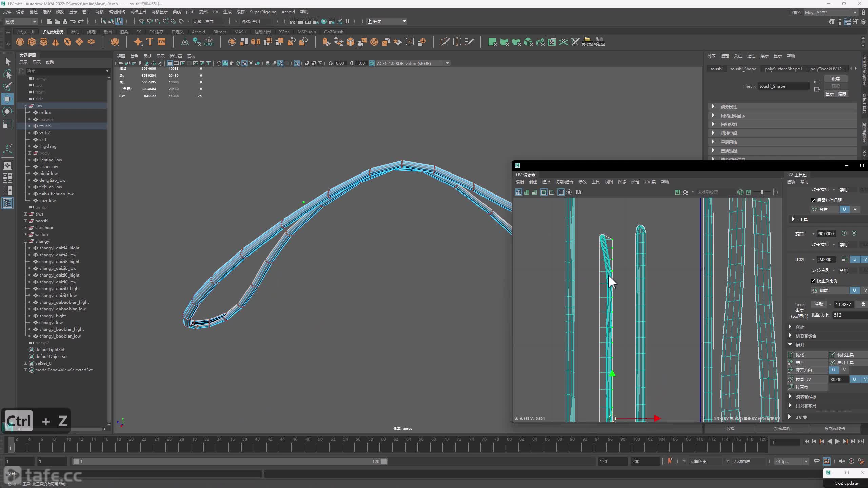Viewport: 868px width, 488px height.
Task: Click the new scene icon
Action: 50,21
